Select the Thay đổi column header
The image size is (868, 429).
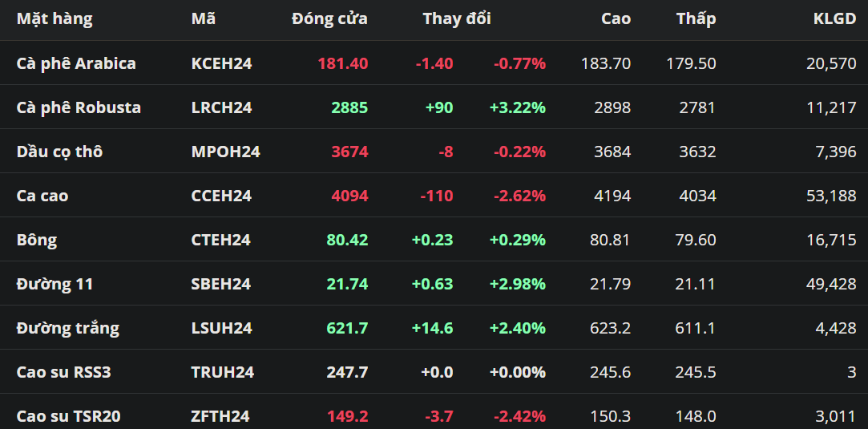(x=457, y=18)
